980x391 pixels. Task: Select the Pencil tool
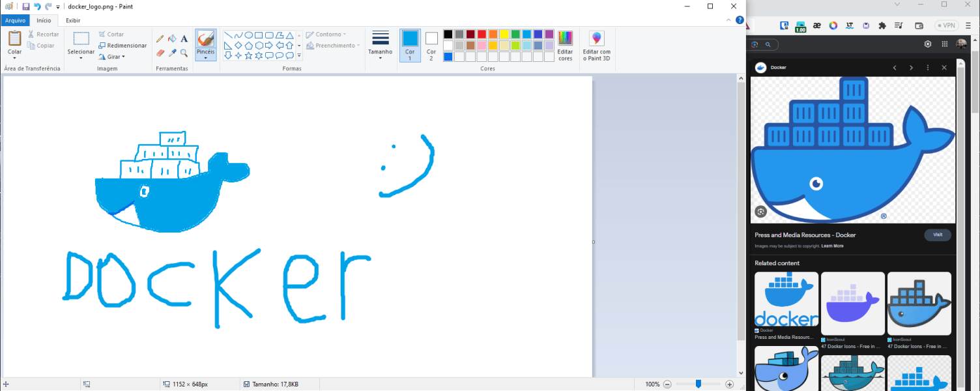160,39
